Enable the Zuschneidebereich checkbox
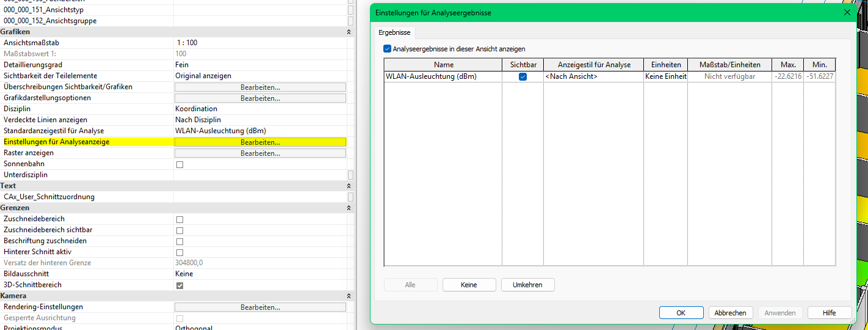 [x=179, y=219]
